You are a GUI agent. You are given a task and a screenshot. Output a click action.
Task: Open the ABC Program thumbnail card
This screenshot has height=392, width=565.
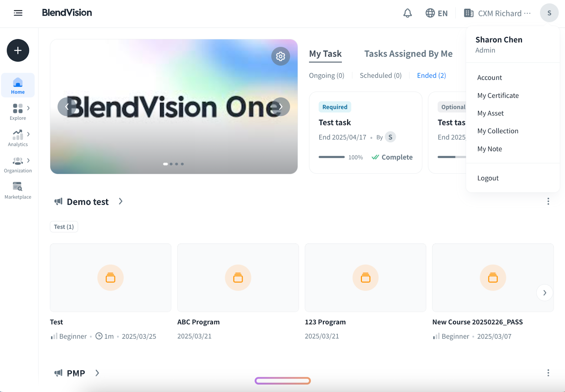pyautogui.click(x=238, y=278)
